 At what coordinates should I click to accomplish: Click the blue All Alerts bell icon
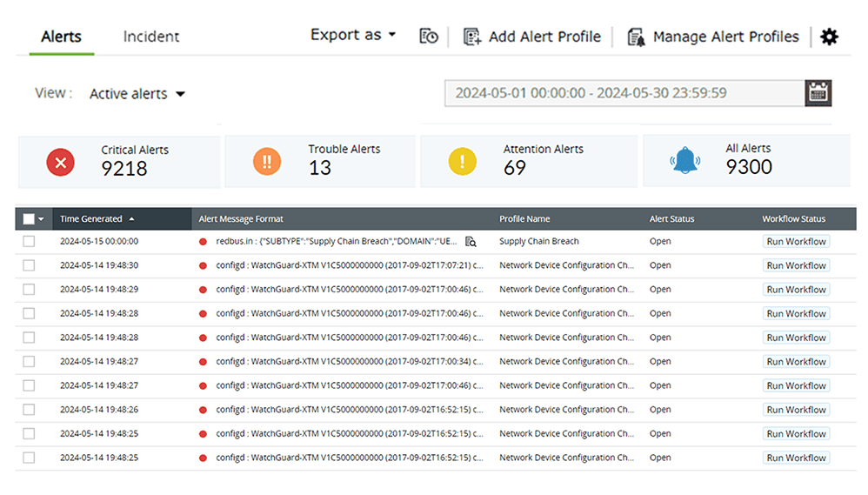pos(684,161)
